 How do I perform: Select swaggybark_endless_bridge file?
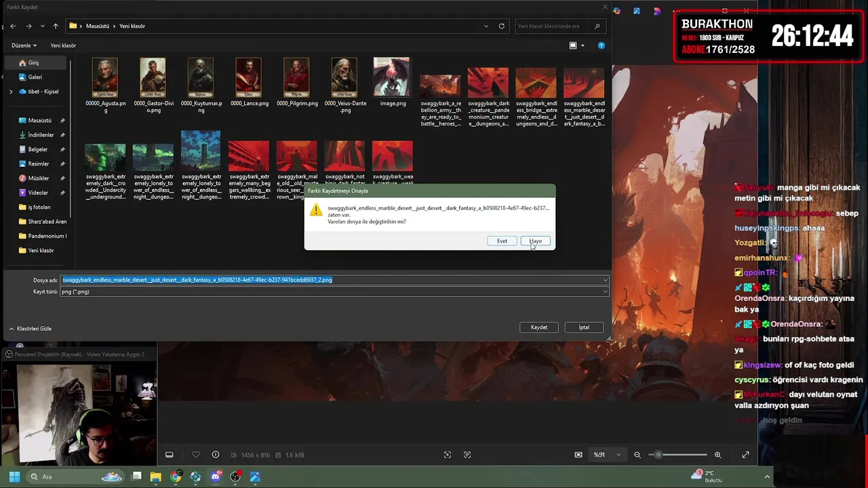pyautogui.click(x=536, y=97)
